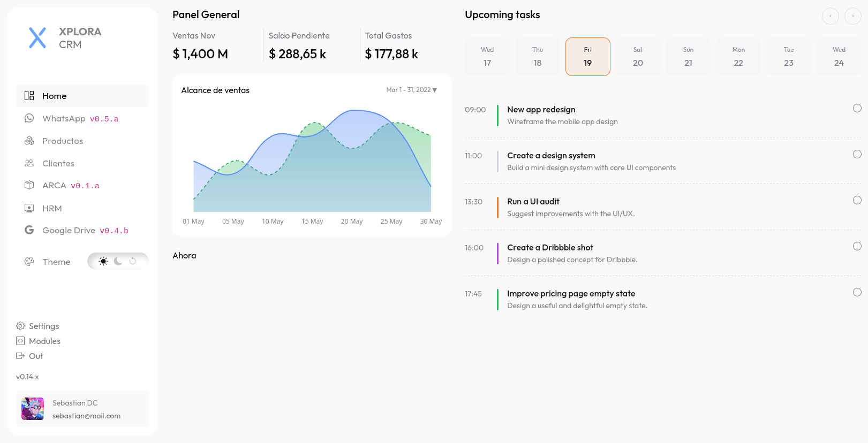Click the Clientes people icon
868x443 pixels.
pos(29,163)
